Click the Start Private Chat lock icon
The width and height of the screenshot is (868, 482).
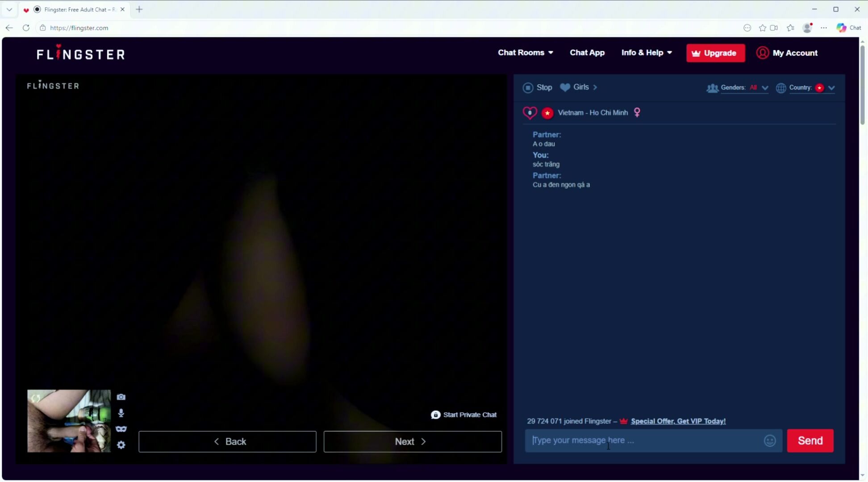[436, 415]
